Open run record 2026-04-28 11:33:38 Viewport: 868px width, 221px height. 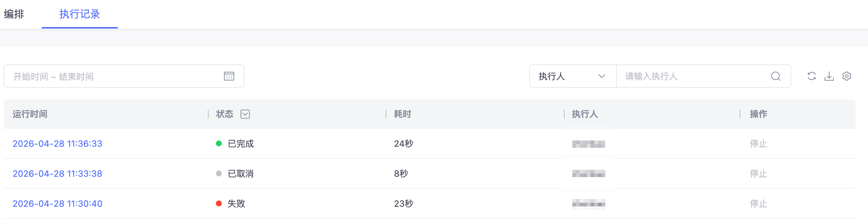57,173
